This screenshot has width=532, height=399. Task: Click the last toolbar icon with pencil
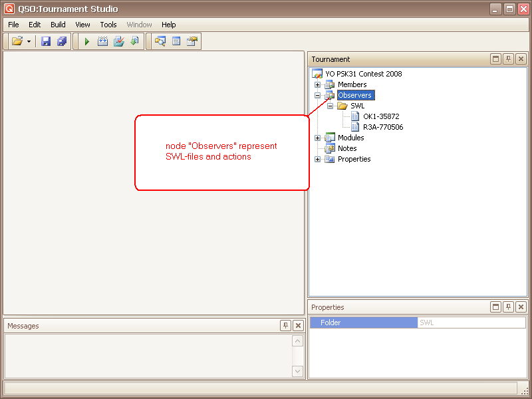tap(192, 41)
